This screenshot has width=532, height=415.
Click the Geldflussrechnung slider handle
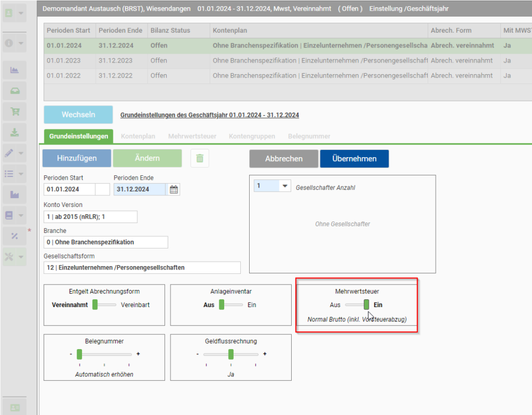tap(231, 354)
